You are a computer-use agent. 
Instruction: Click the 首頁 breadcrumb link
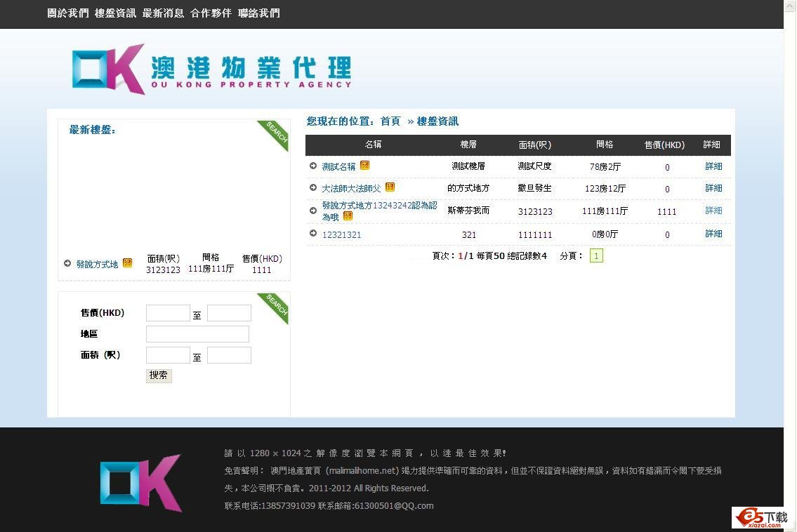[x=390, y=121]
